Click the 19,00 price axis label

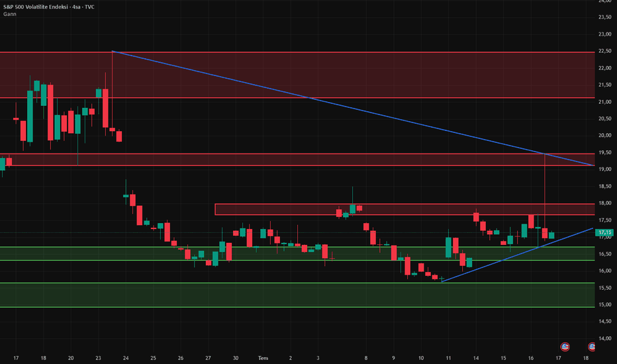(605, 169)
